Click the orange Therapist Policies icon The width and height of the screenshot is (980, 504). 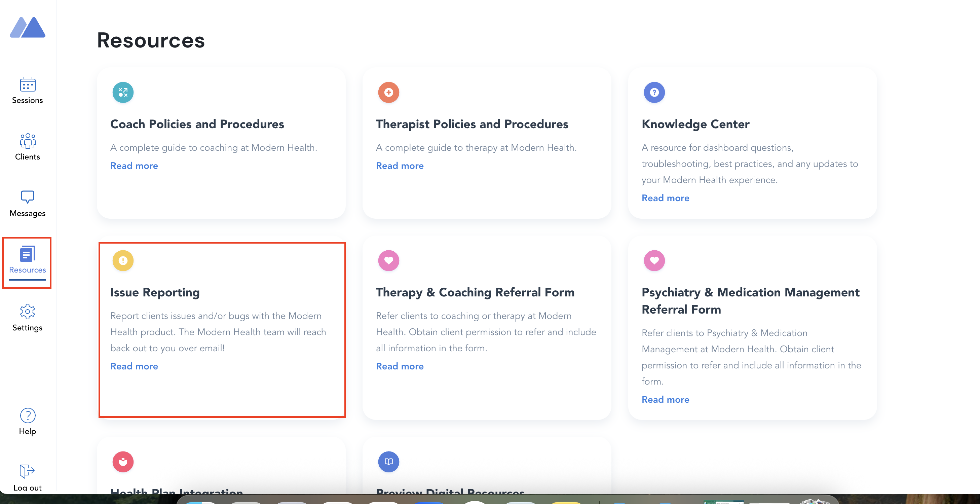click(388, 93)
